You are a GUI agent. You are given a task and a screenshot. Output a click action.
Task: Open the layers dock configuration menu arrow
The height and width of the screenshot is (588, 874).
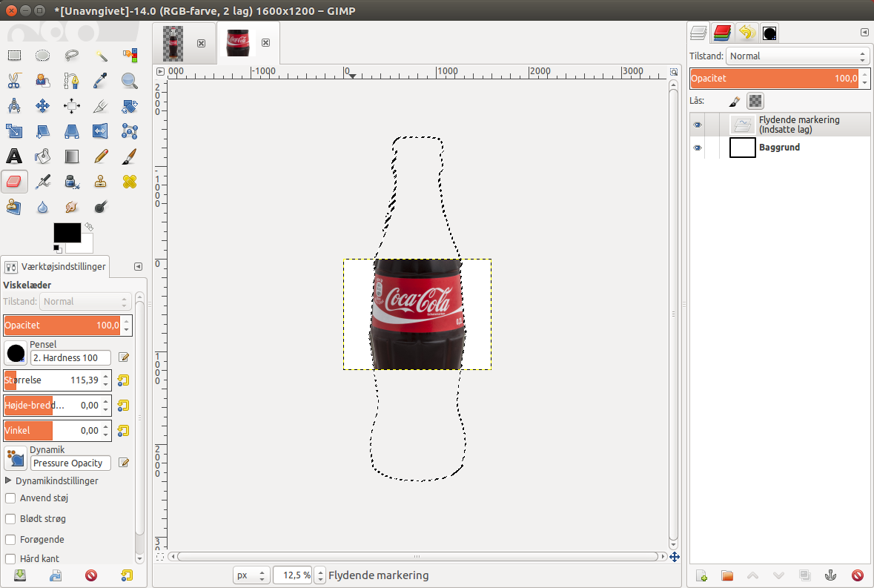tap(864, 33)
